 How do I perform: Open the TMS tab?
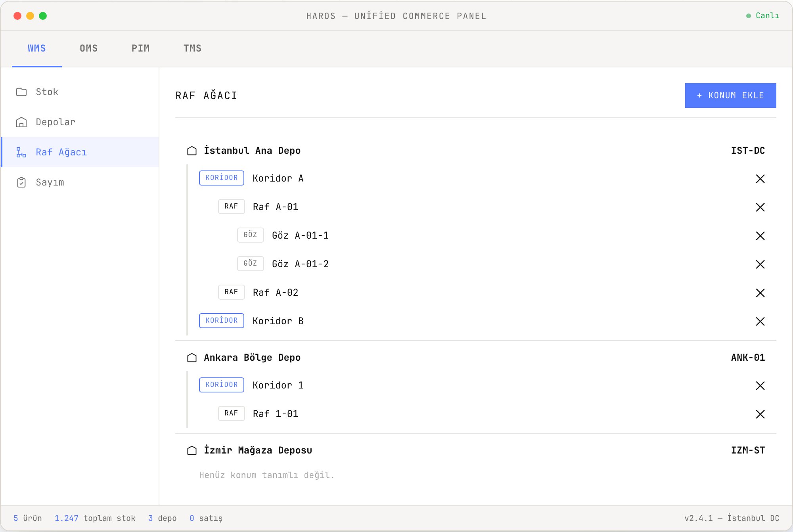pos(193,48)
